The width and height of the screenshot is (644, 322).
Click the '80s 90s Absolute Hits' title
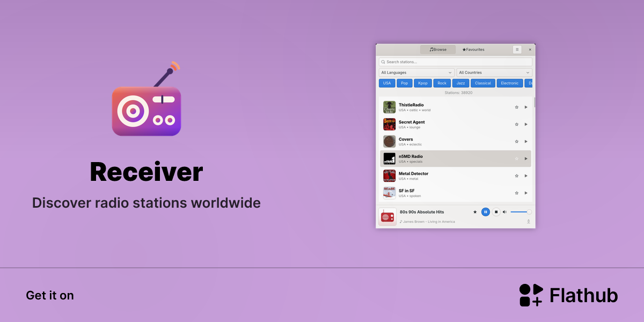tap(422, 212)
